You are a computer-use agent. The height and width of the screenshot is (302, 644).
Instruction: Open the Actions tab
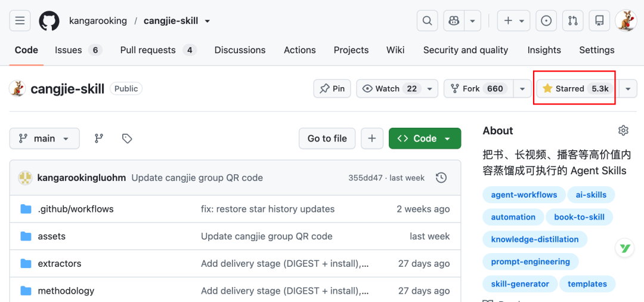[300, 50]
